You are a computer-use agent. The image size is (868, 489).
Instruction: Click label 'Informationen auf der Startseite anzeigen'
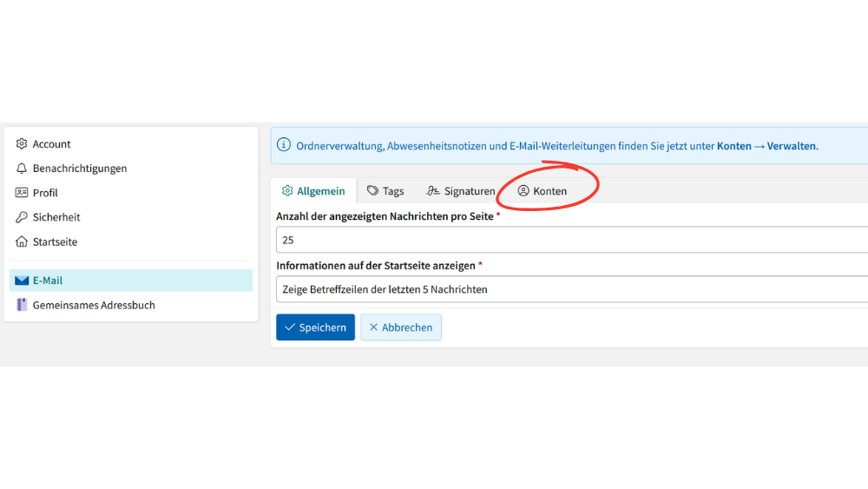(x=376, y=266)
